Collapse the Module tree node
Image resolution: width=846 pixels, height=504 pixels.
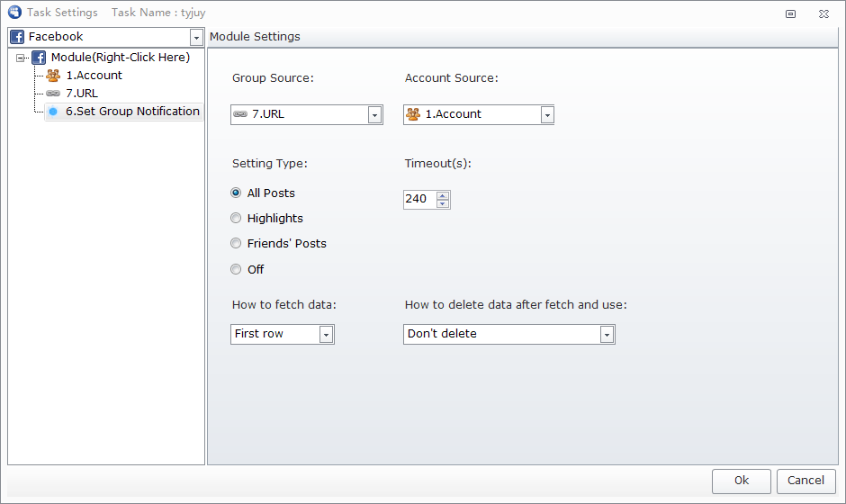pyautogui.click(x=21, y=58)
